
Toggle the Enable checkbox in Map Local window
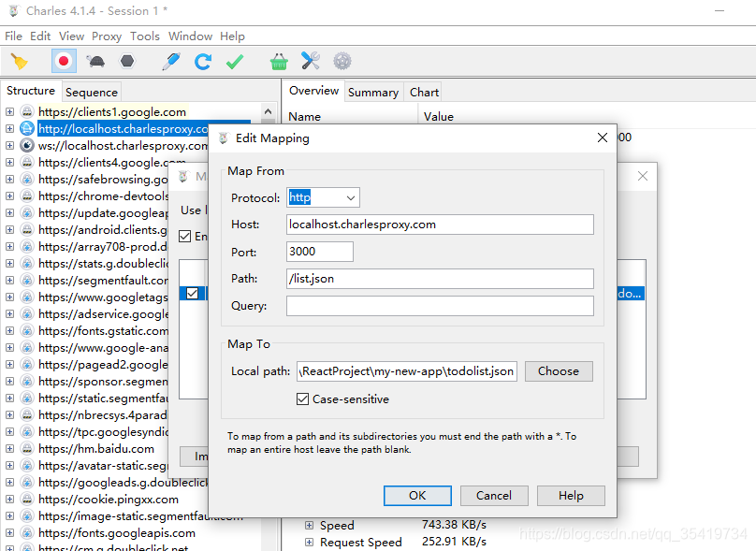184,237
